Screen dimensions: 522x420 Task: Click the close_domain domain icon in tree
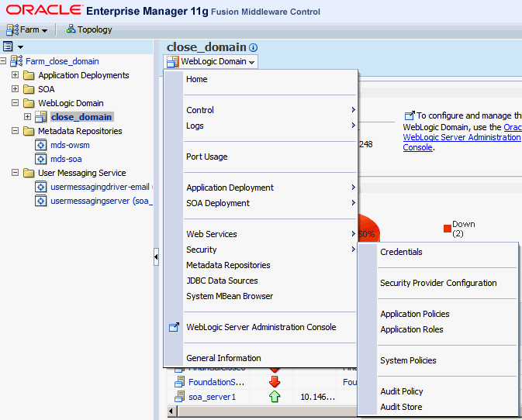(41, 117)
